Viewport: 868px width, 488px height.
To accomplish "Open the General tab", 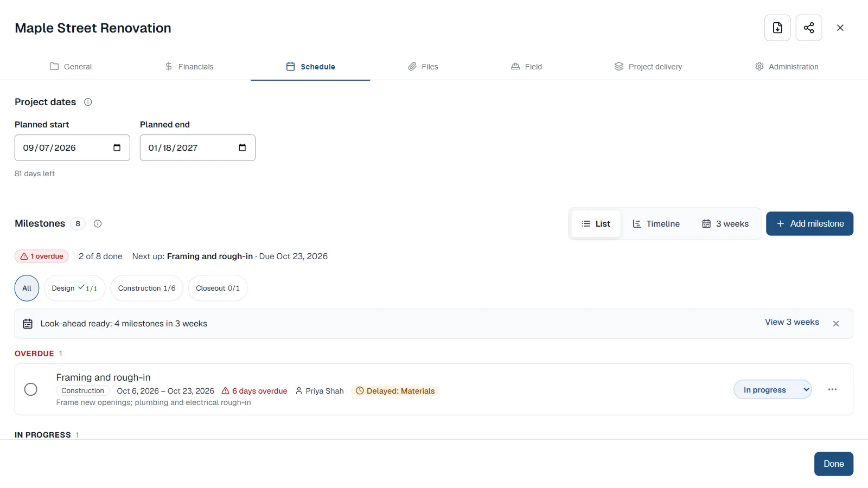I will (x=71, y=67).
